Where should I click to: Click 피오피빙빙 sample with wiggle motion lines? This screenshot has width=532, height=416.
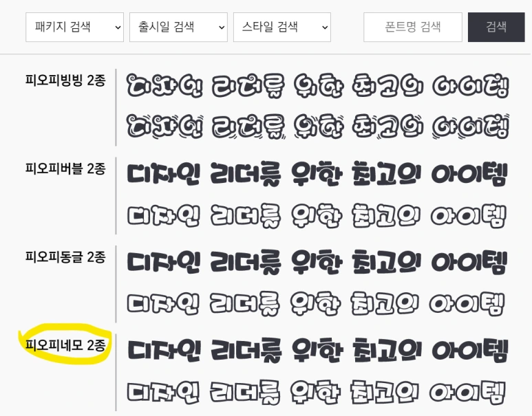tap(317, 127)
